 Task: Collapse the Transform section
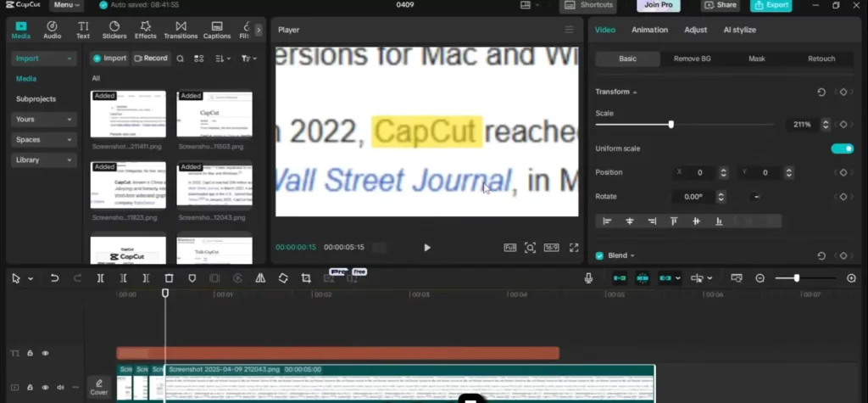click(x=635, y=92)
